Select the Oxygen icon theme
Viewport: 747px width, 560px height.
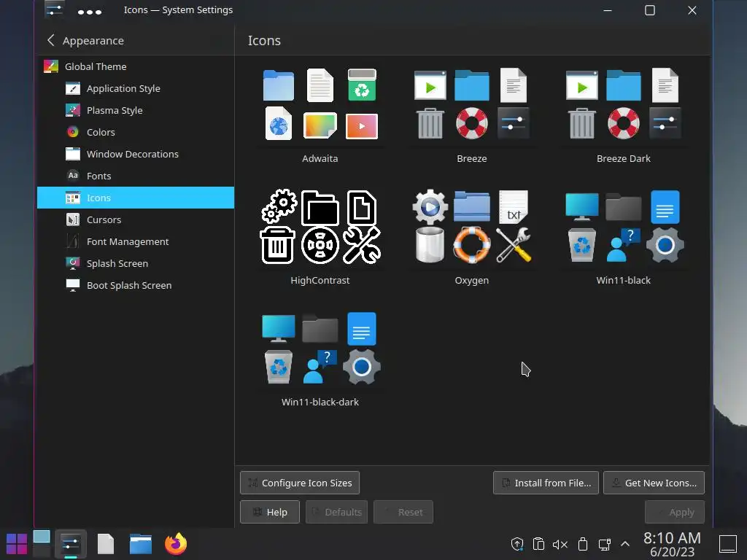coord(472,238)
